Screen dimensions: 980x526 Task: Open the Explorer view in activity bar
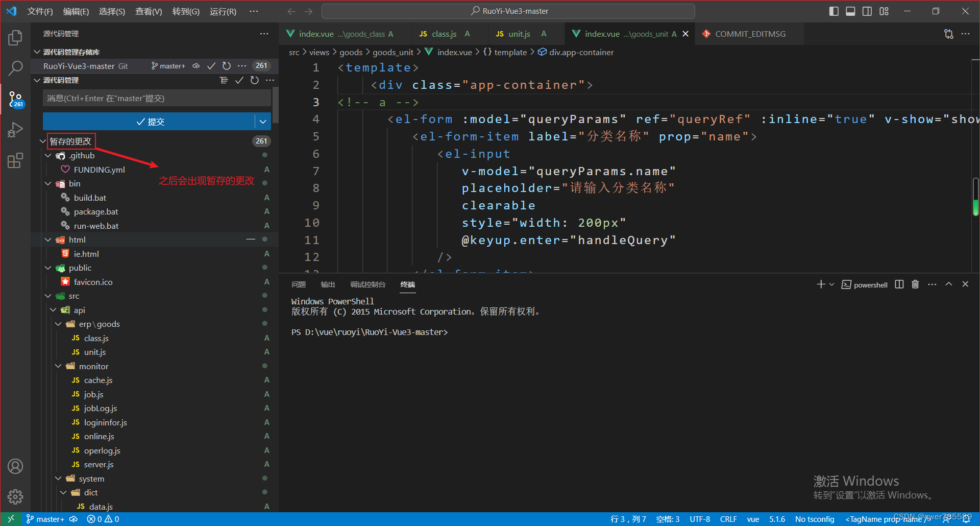15,38
